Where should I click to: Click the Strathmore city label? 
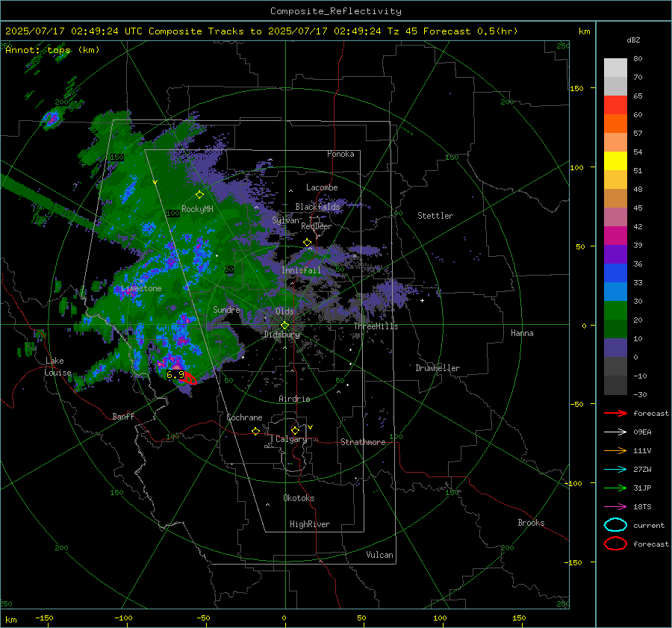(x=364, y=442)
